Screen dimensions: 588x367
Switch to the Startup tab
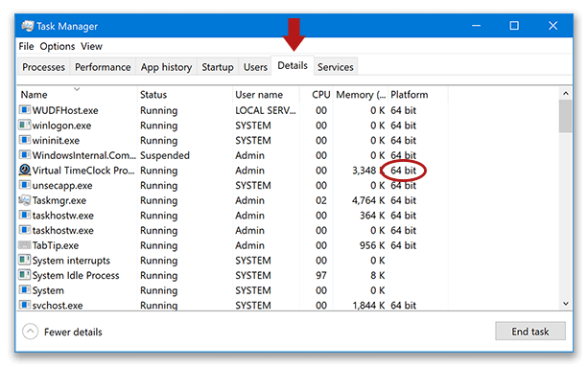click(218, 67)
